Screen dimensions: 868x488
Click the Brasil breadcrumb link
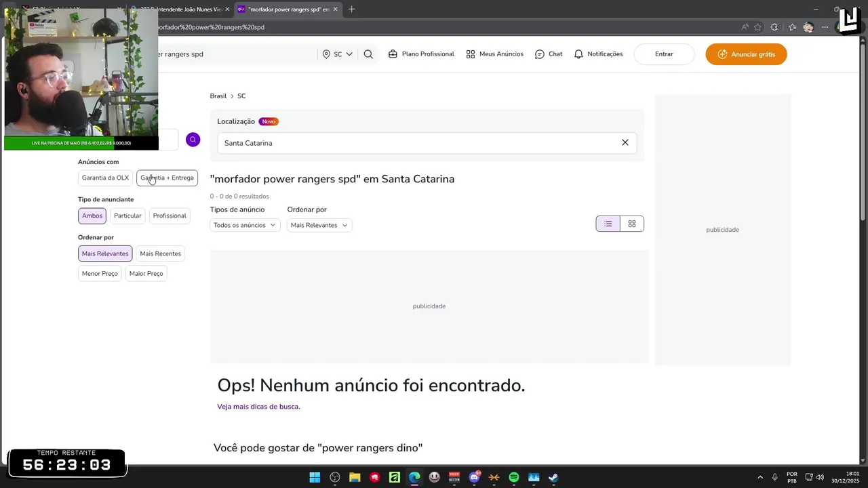click(x=218, y=96)
